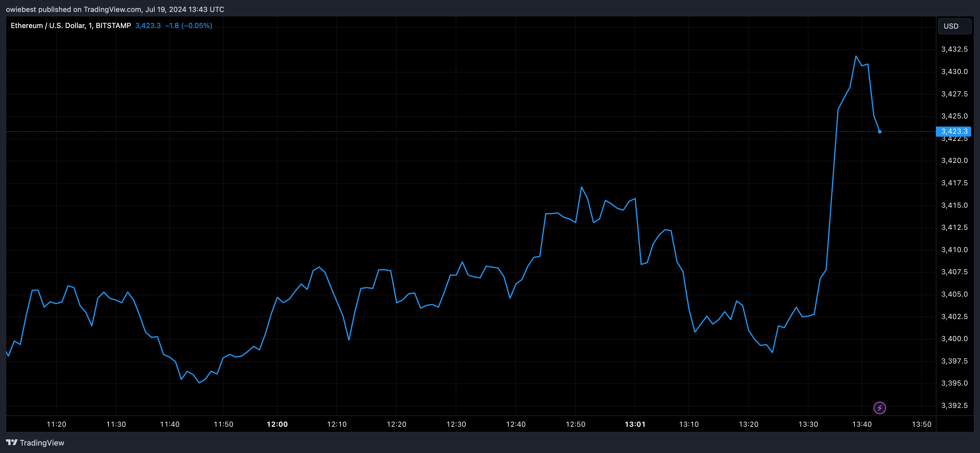Click the 11:20 time axis label

point(56,424)
